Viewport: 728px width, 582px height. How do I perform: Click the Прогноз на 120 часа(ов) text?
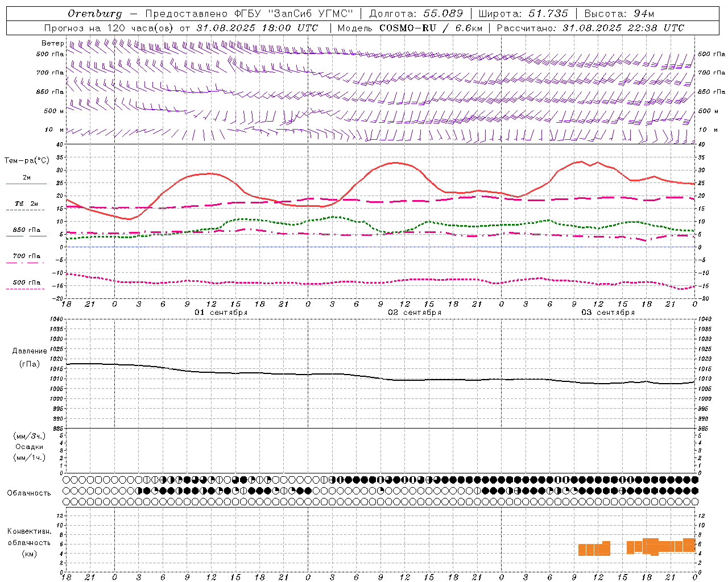(109, 28)
